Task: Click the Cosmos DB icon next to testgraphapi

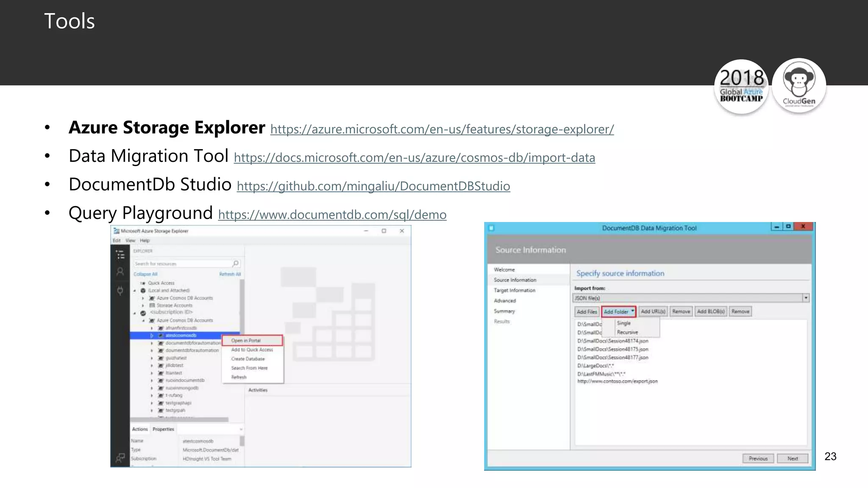Action: [161, 403]
